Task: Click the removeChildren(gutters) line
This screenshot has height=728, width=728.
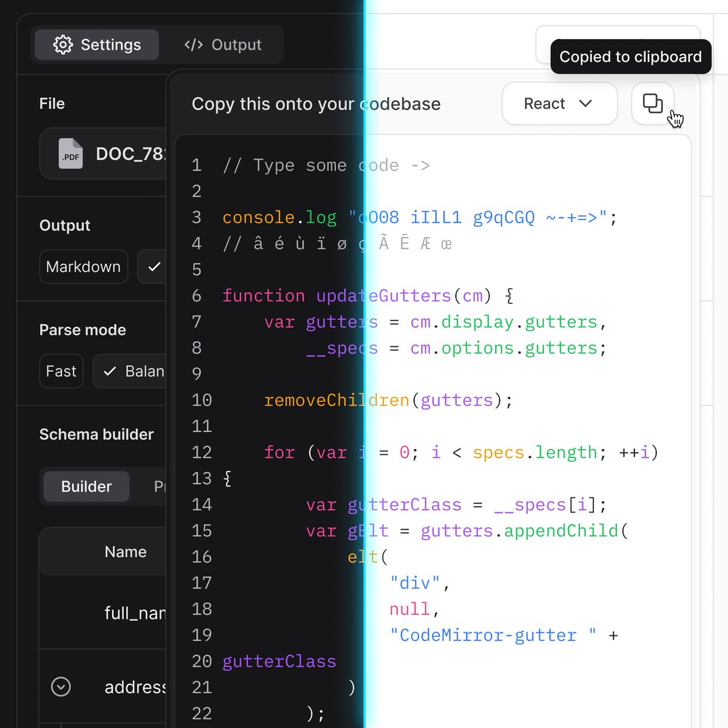Action: tap(388, 400)
